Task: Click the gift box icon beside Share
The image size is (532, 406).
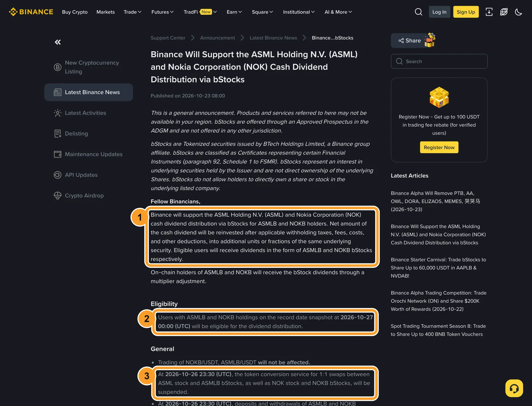Action: click(x=430, y=40)
